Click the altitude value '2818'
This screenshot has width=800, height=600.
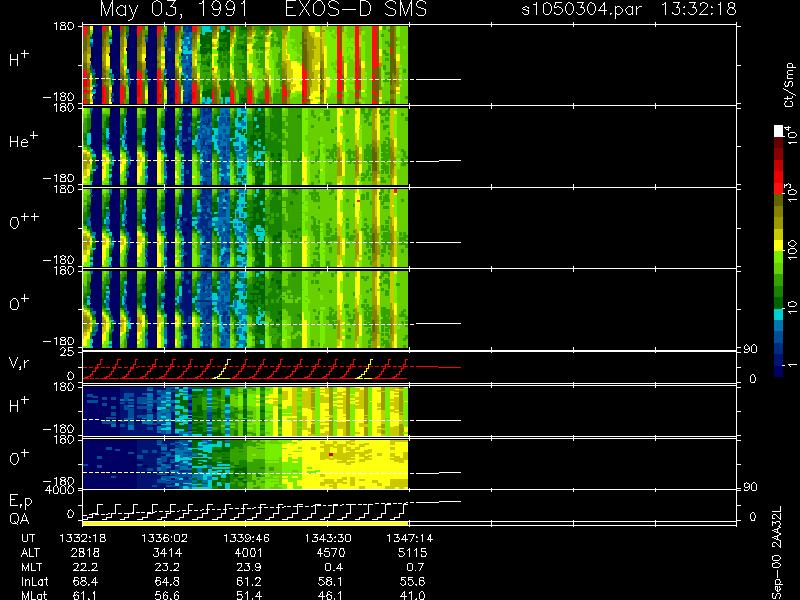coord(85,553)
